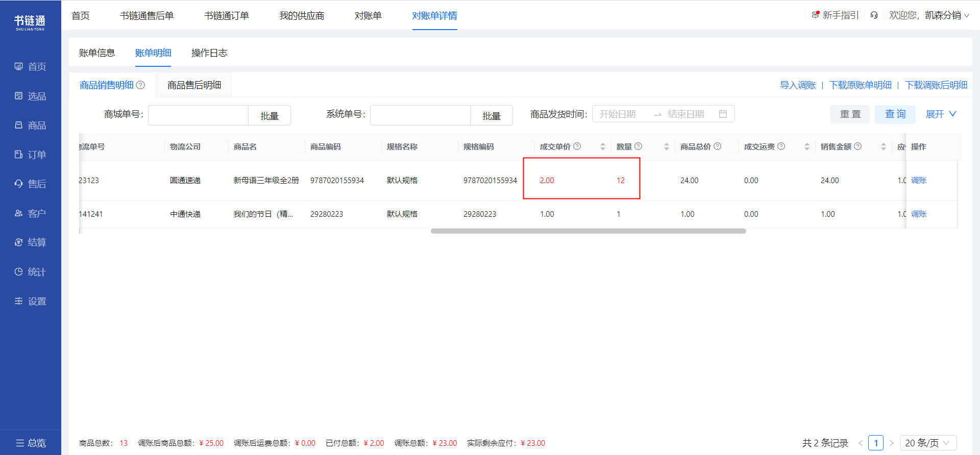Click help icon beside 商品总价 header
The image size is (980, 455).
pyautogui.click(x=718, y=146)
